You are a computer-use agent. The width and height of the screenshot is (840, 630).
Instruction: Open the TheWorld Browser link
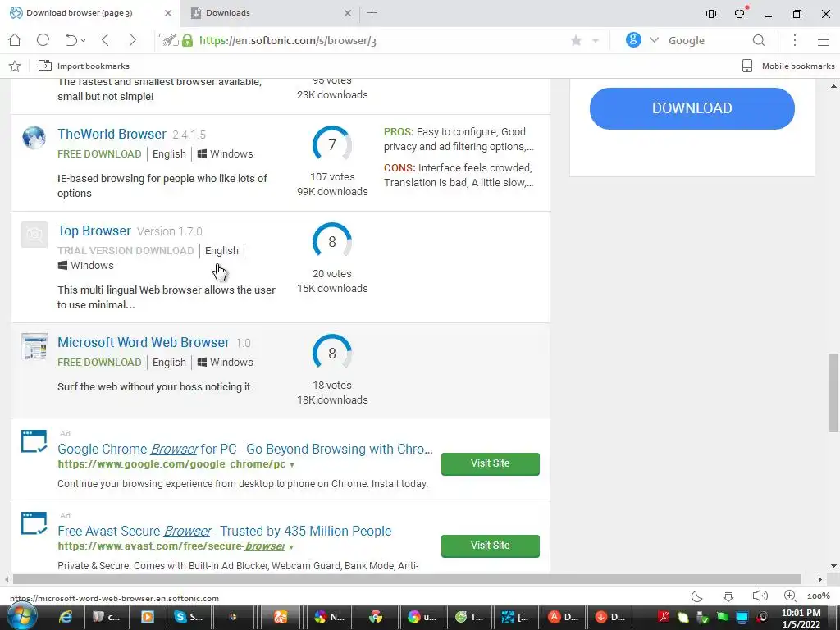click(x=112, y=134)
